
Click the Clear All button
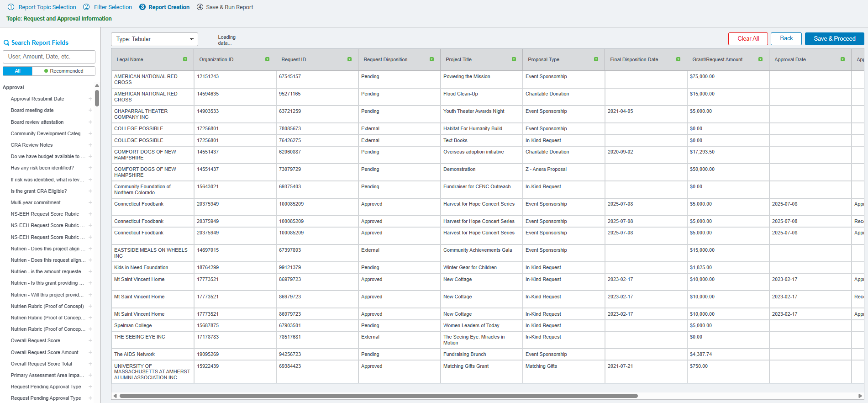point(748,39)
